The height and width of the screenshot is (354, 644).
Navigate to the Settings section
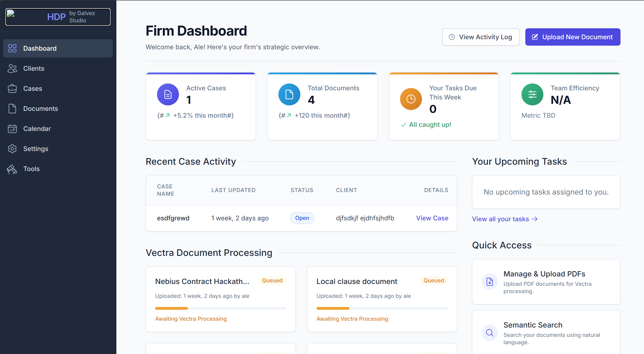[x=36, y=148]
